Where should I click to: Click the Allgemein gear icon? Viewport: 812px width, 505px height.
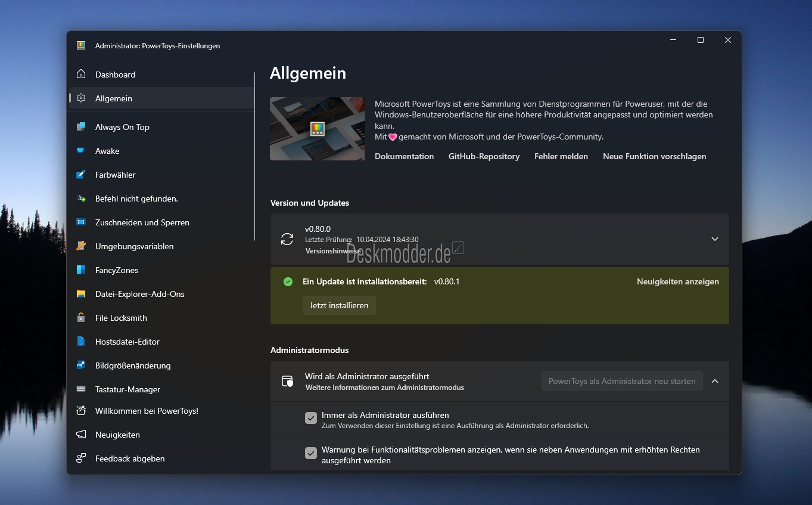click(x=81, y=98)
